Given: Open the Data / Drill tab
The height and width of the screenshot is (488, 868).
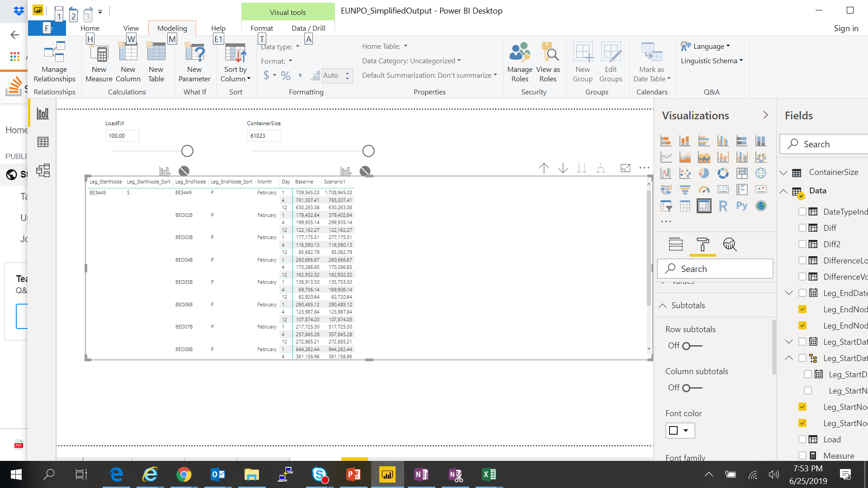Looking at the screenshot, I should [x=308, y=28].
